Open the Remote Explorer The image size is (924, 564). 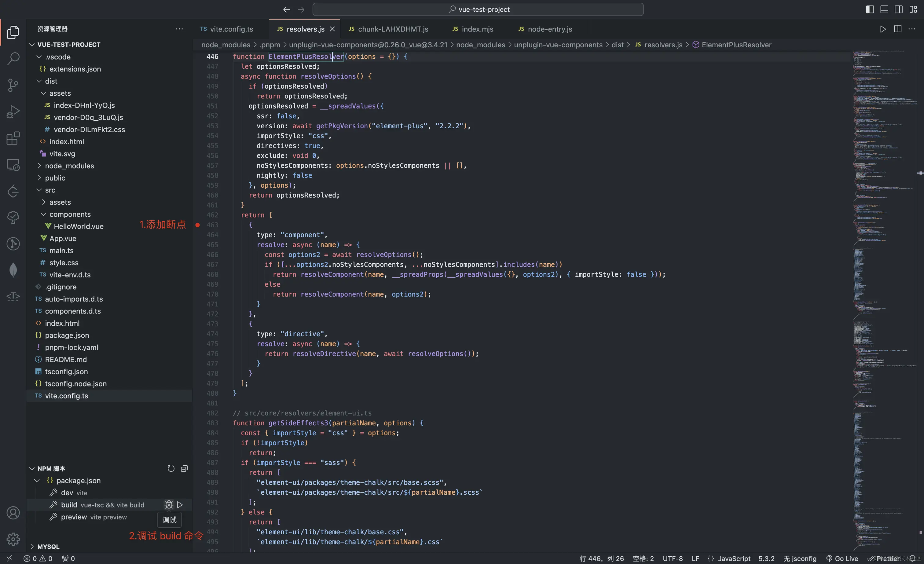pos(13,165)
